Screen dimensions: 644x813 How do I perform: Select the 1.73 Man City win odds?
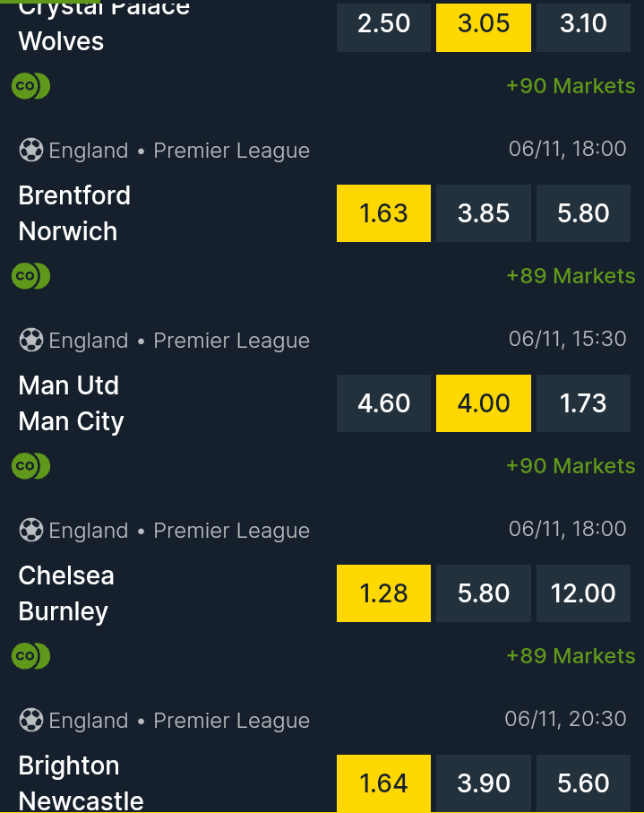click(x=583, y=403)
